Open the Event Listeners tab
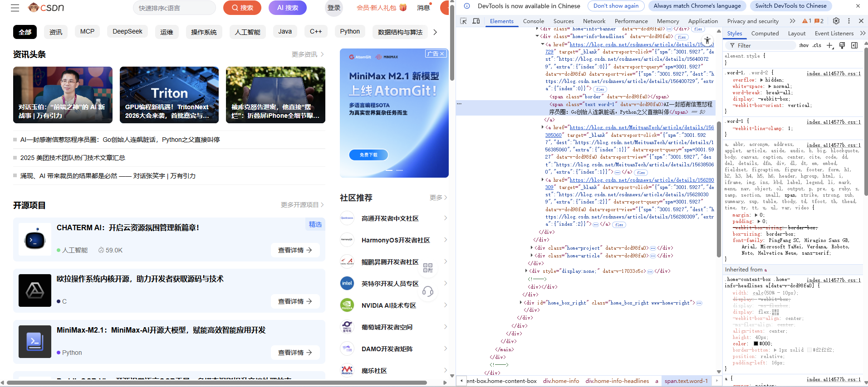The height and width of the screenshot is (387, 868). pos(834,33)
